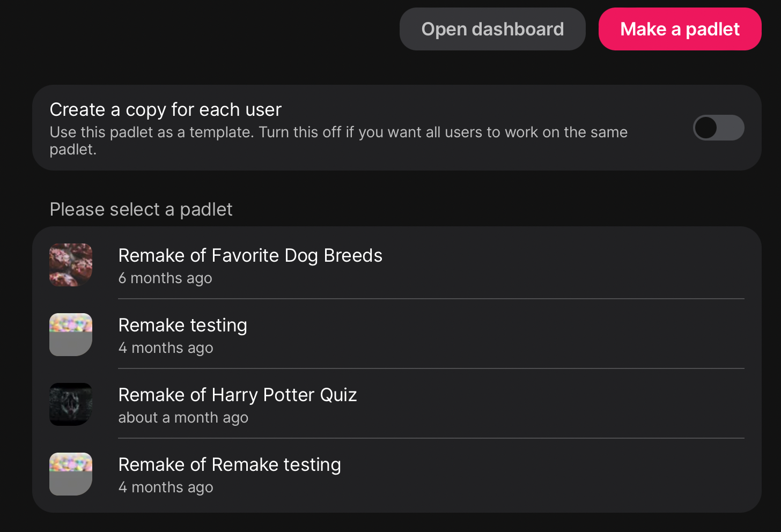Click the "about a month ago" timestamp
This screenshot has height=532, width=781.
coord(183,418)
